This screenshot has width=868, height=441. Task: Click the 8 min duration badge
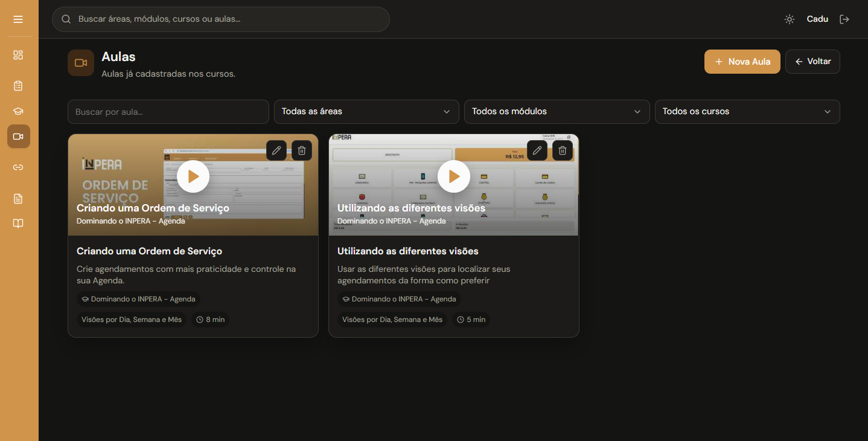(x=210, y=320)
